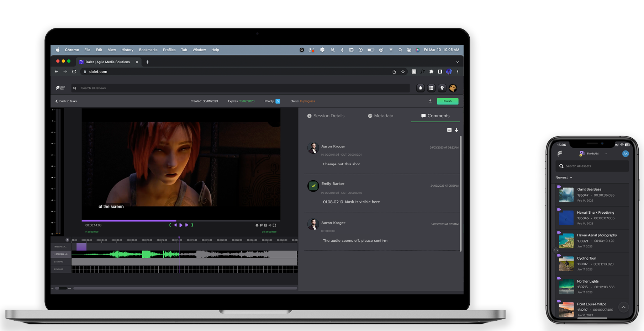Open Chrome three-dot menu

tap(458, 72)
